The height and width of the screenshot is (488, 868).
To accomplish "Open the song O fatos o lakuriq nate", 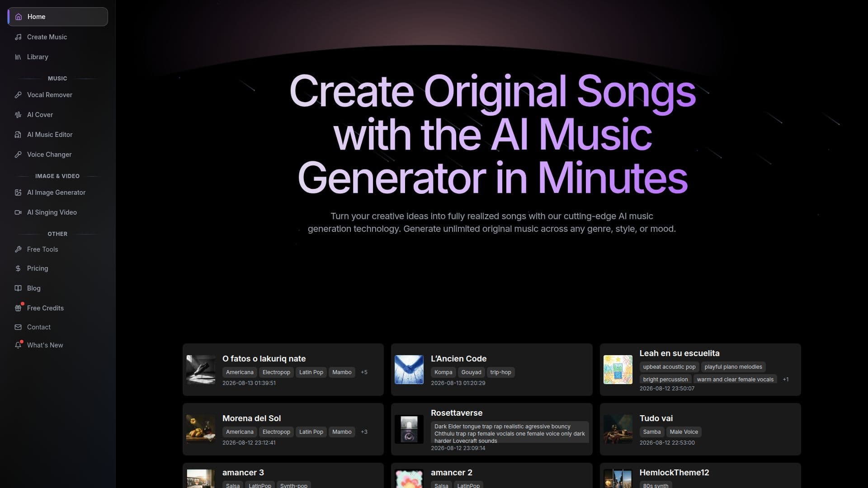I will [264, 359].
